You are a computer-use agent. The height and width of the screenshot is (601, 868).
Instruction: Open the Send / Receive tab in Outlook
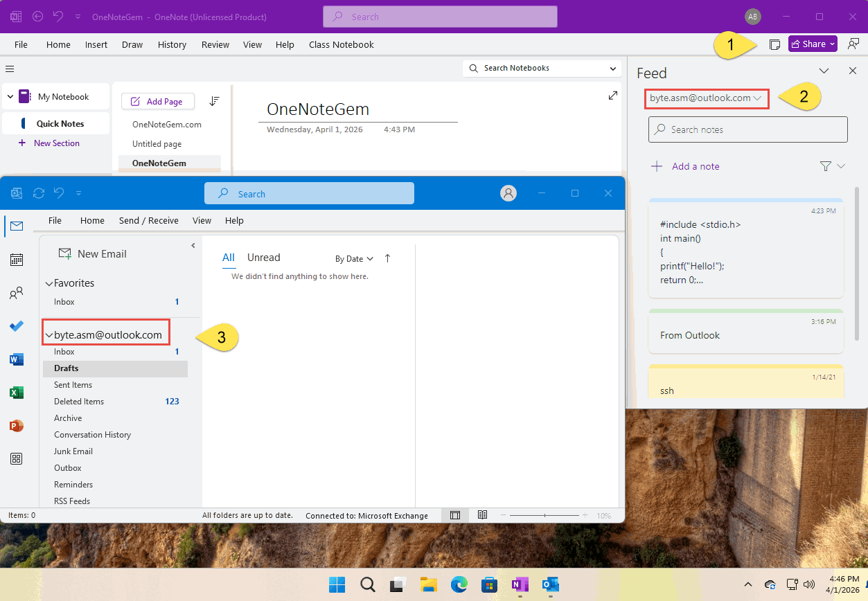(148, 220)
